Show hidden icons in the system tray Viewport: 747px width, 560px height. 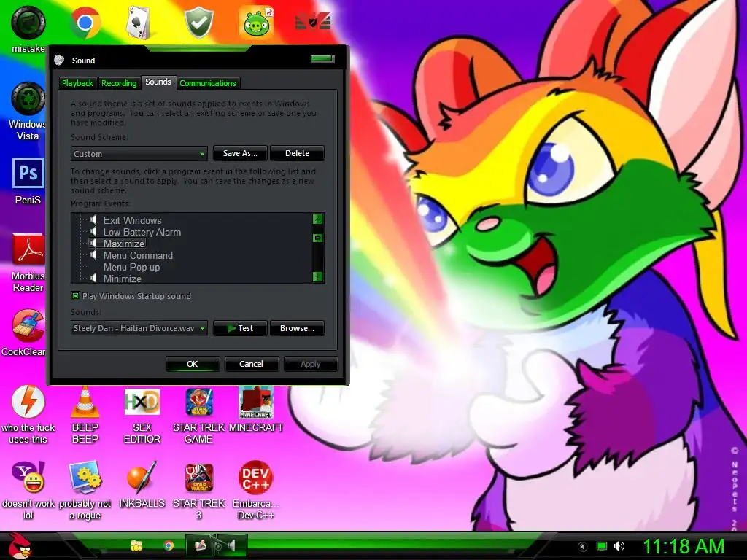(x=582, y=547)
